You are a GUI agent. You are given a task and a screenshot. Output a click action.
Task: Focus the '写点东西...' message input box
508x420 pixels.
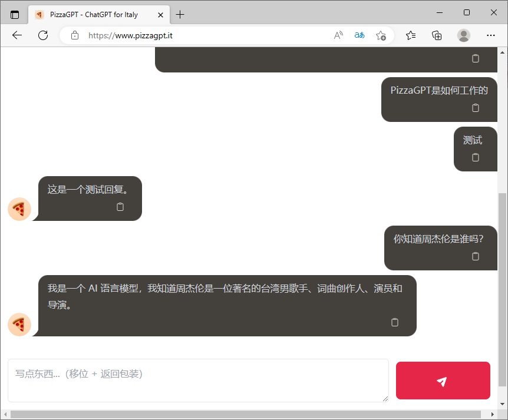pos(198,381)
